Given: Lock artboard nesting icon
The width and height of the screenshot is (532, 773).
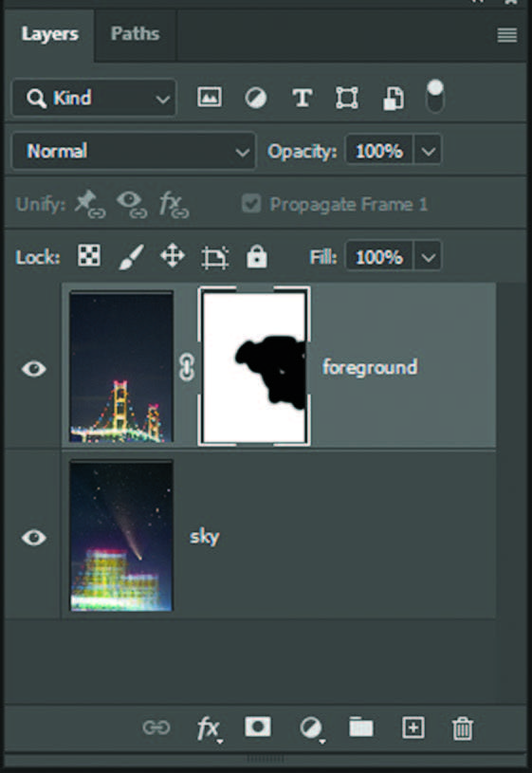Looking at the screenshot, I should pyautogui.click(x=215, y=257).
